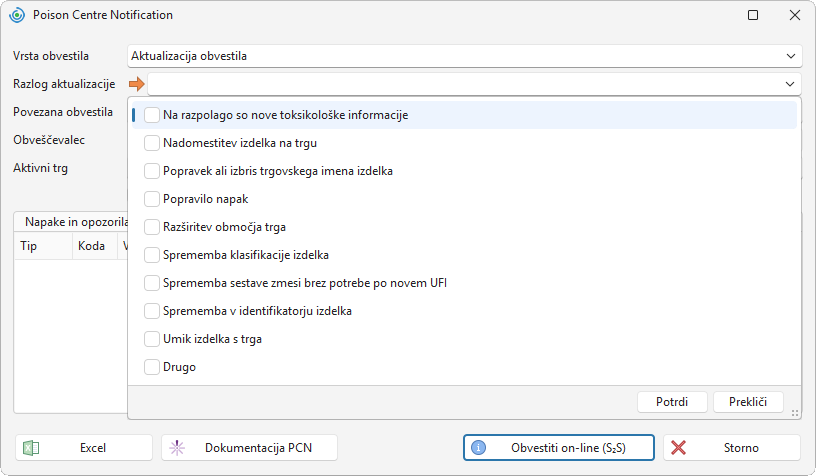Grab the dropdown panel resize grip
This screenshot has height=476, width=816.
795,413
